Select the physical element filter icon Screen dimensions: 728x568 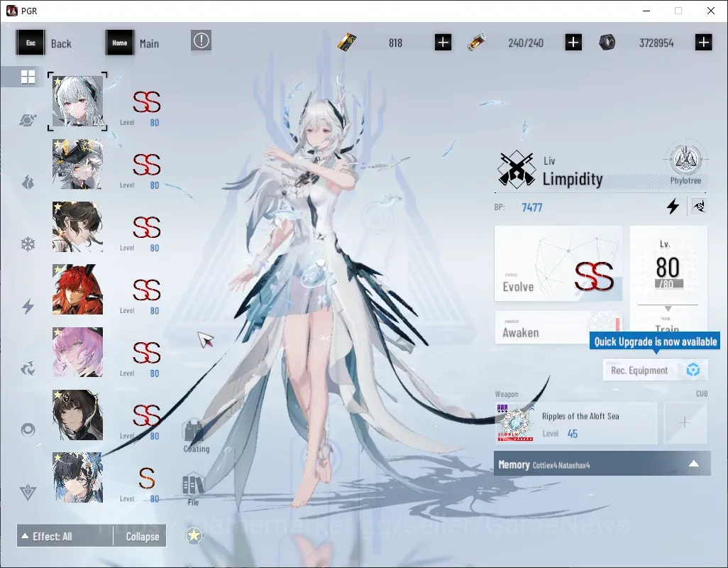[28, 121]
